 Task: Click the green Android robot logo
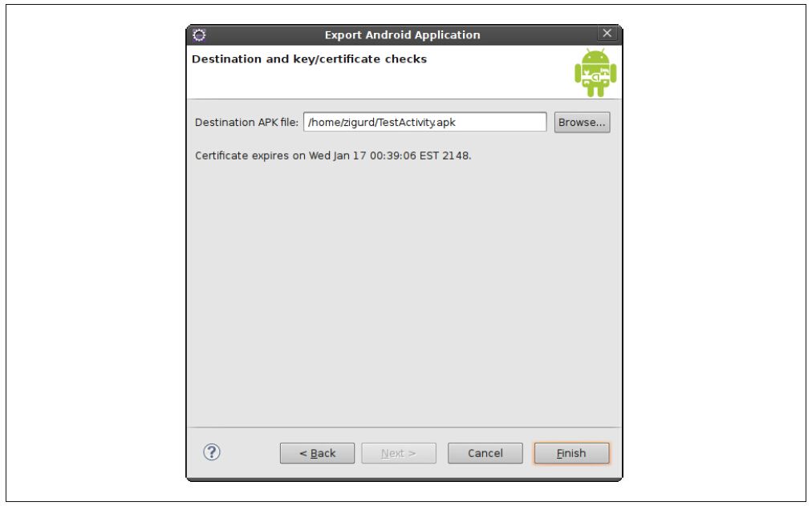point(595,72)
